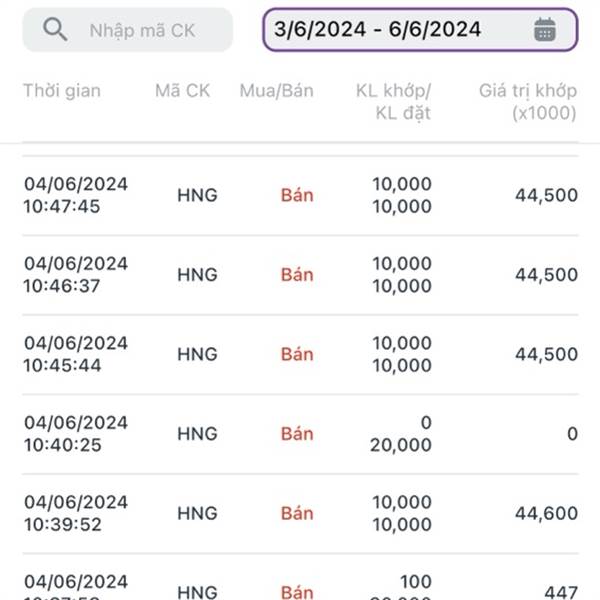Click Bán label in 10:40:25 row

297,434
